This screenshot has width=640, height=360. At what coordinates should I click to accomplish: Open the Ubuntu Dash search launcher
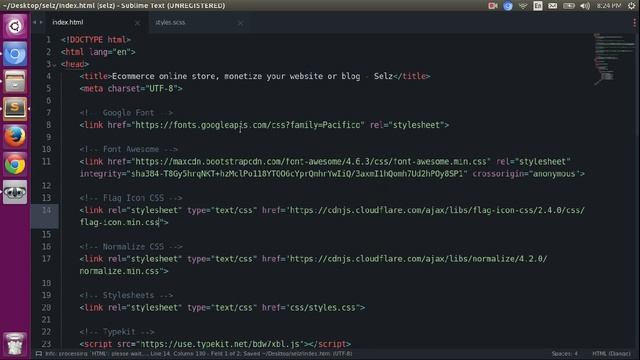15,26
